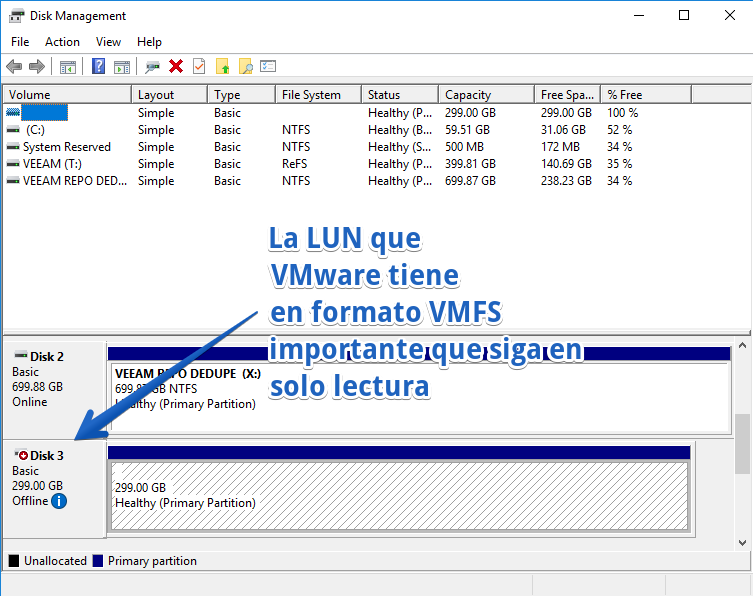
Task: Select the Disk 3 299.00 GB hatched partition
Action: pyautogui.click(x=400, y=496)
